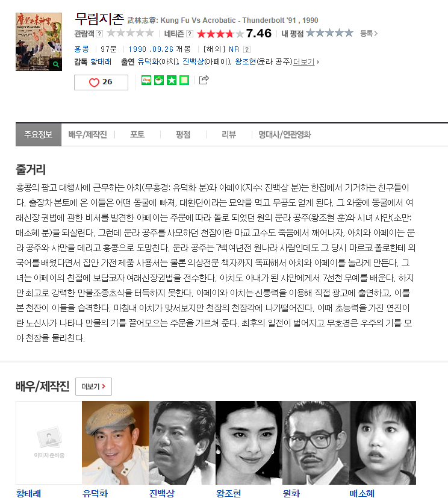Open 왕조현 name link under photo

click(228, 493)
